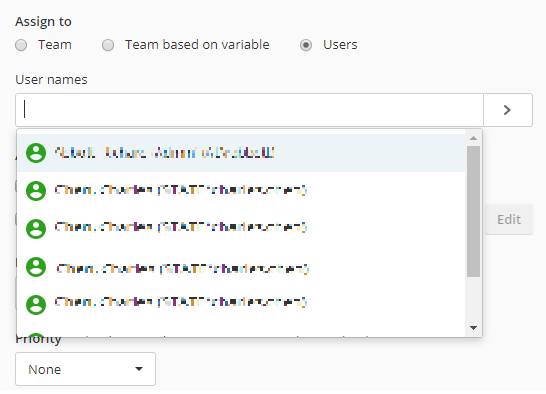Click user avatar icon of second suggestion
Screen dimensions: 546x394
click(36, 191)
